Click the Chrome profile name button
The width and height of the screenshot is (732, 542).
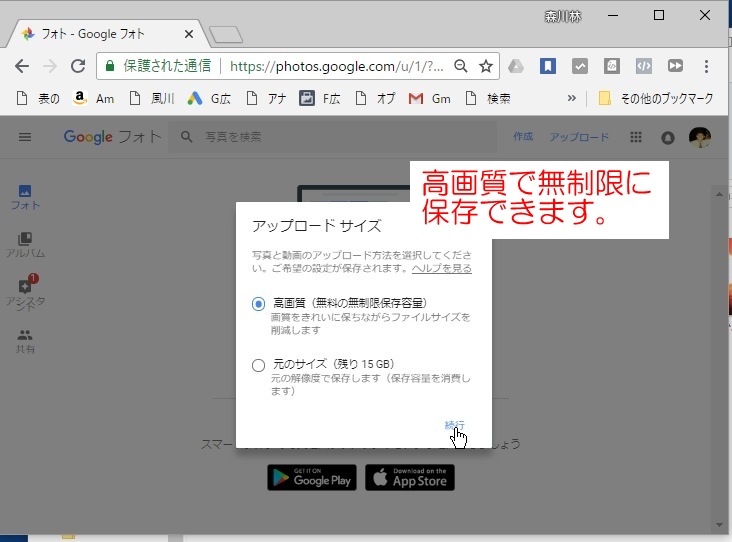point(563,17)
